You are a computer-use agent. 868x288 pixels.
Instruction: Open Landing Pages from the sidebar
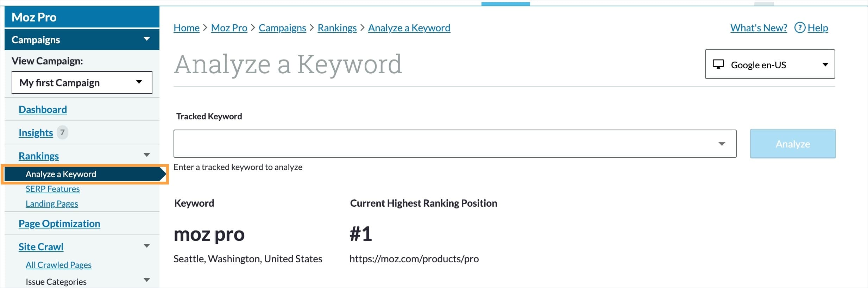pos(52,204)
